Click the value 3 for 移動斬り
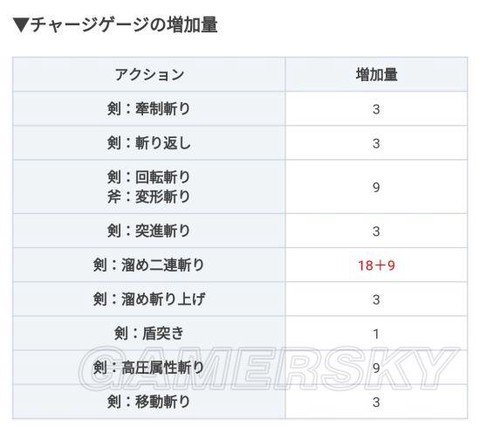The image size is (480, 427). [376, 402]
